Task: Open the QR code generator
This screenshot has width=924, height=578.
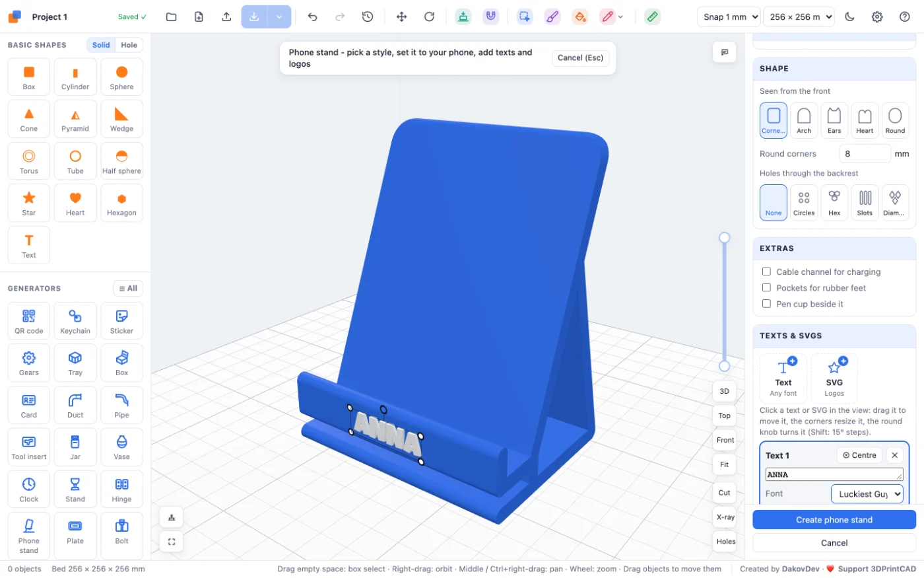Action: (29, 321)
